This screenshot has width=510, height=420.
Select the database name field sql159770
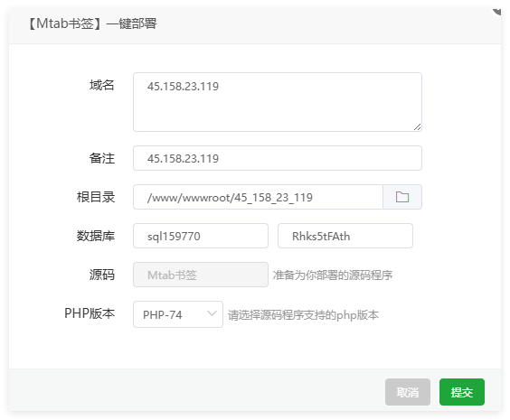[201, 236]
